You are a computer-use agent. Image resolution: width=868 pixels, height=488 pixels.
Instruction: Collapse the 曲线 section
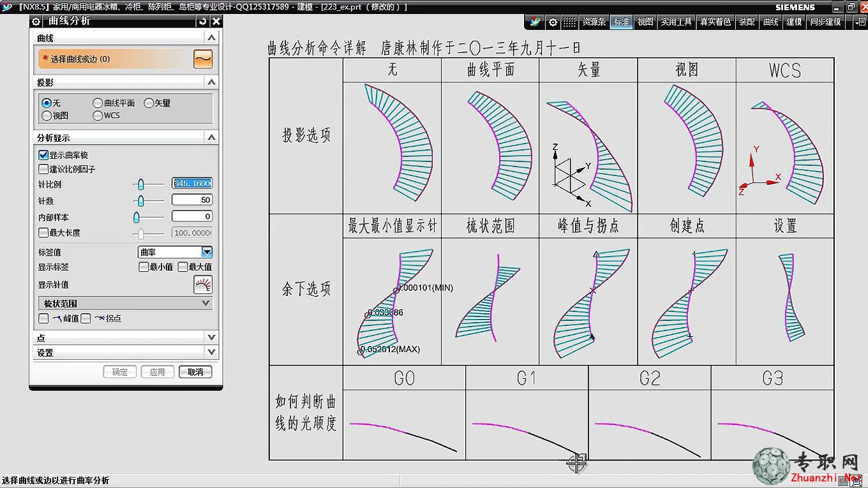pos(212,38)
